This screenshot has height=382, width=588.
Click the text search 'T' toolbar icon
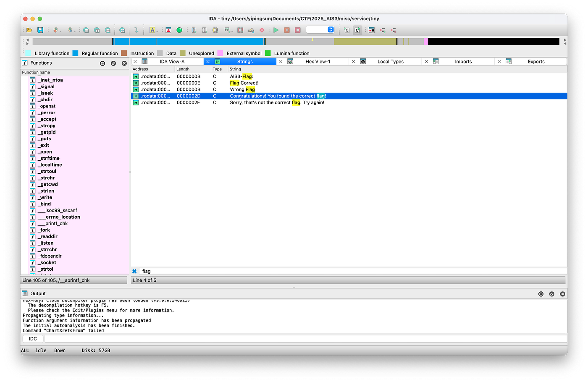[97, 30]
